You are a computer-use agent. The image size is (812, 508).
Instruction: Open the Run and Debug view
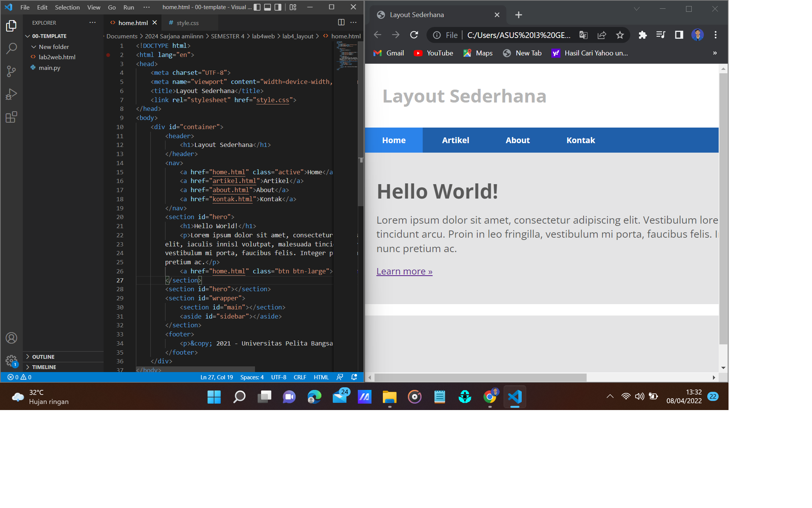[11, 94]
